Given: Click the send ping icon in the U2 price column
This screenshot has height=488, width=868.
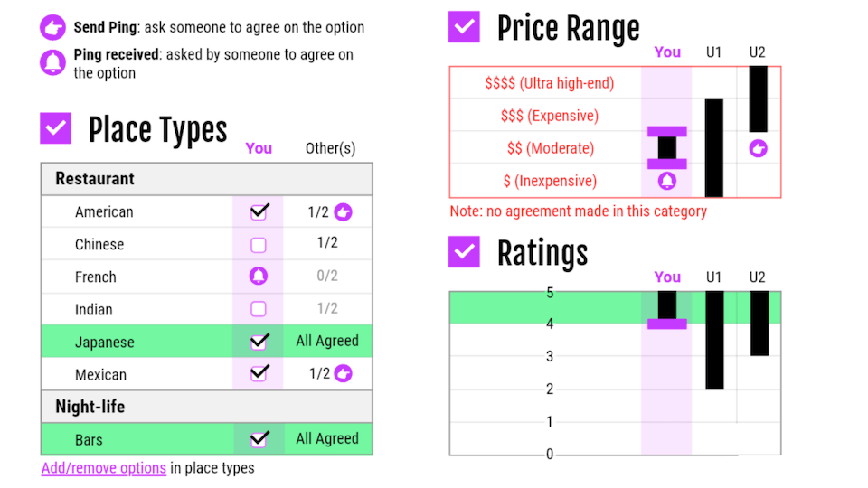Looking at the screenshot, I should [758, 148].
